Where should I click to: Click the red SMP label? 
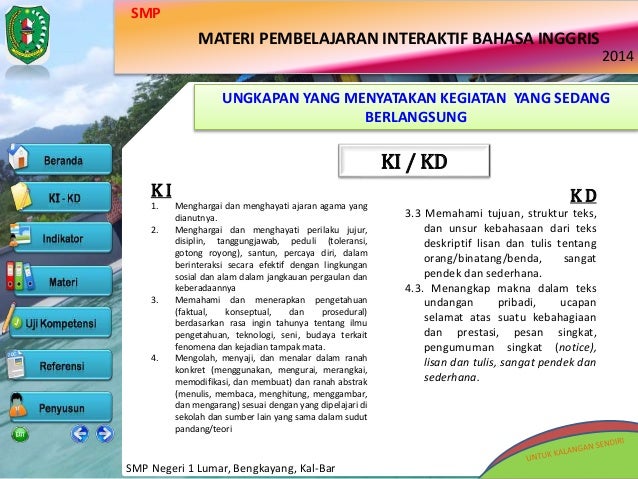145,13
